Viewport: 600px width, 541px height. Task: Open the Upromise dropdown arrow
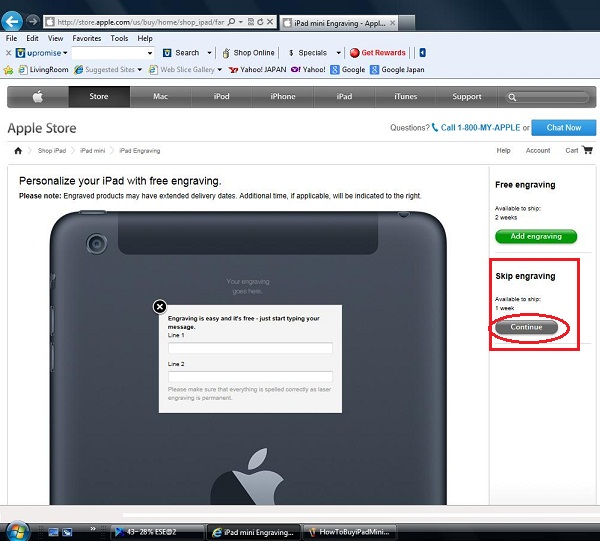[65, 53]
